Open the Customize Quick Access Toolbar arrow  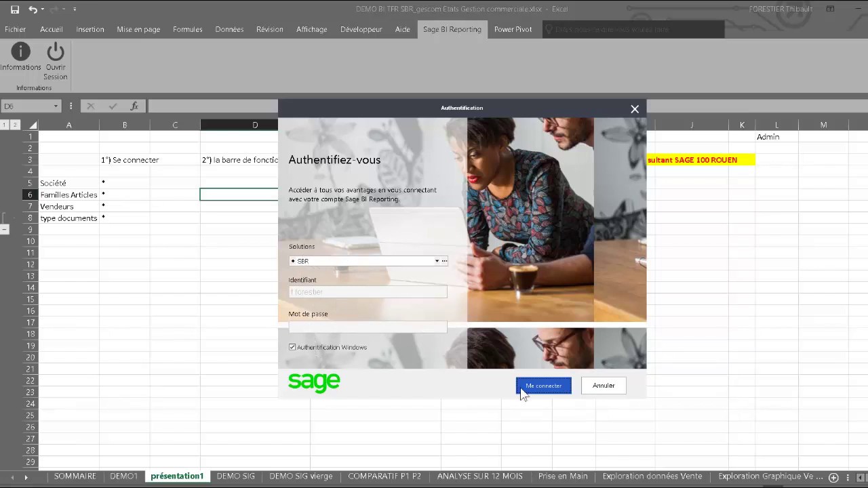(x=75, y=9)
